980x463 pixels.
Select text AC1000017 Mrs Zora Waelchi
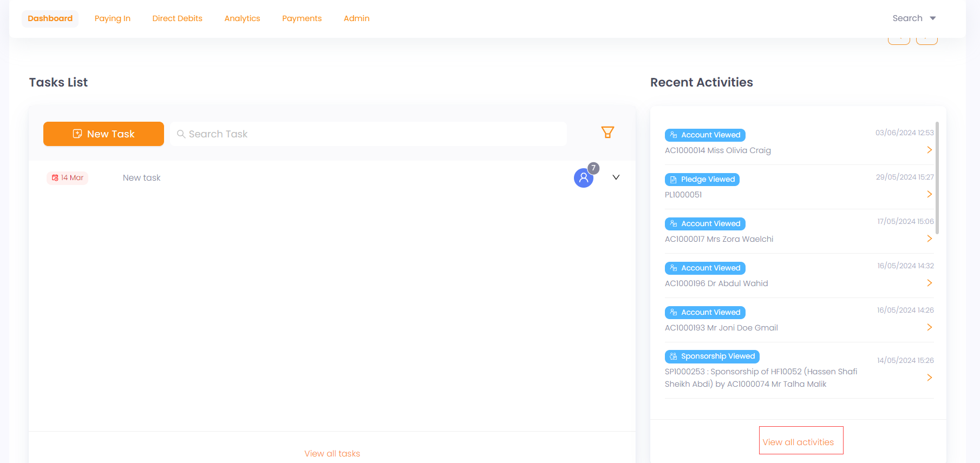pyautogui.click(x=719, y=239)
